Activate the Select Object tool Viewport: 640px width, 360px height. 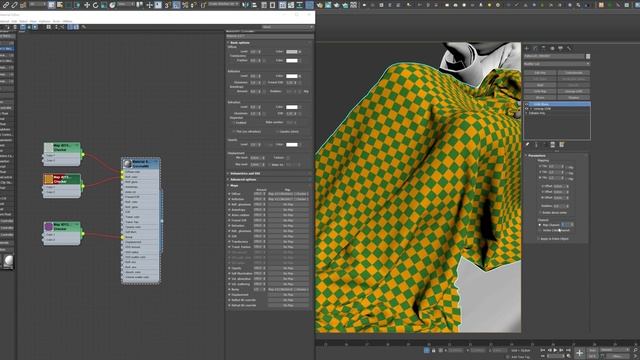click(51, 5)
